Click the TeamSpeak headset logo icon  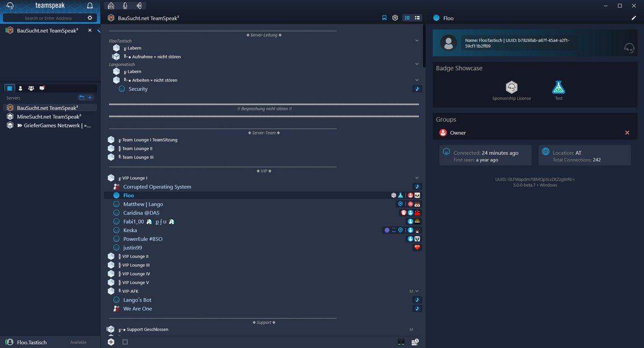click(x=10, y=6)
